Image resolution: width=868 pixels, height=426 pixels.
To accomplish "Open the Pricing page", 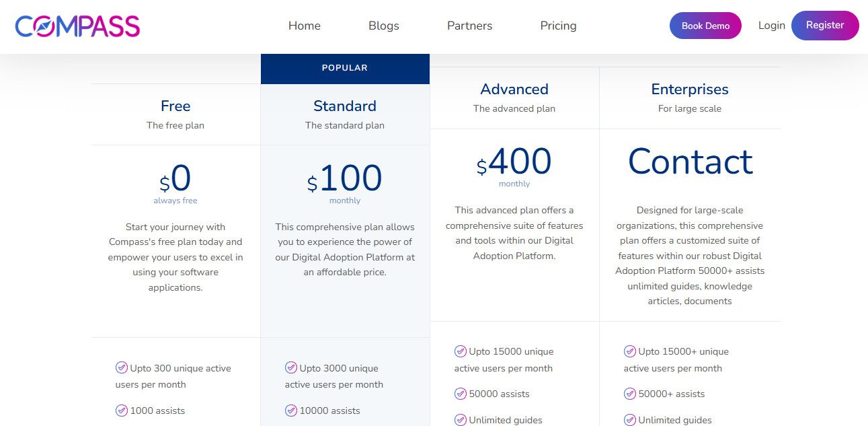I will (558, 26).
